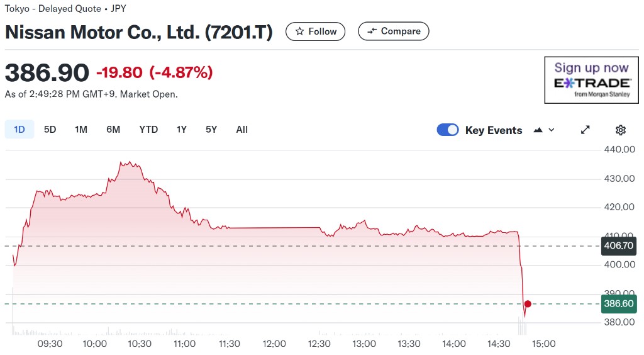
Task: Open the E*TRADE Sign up now ad
Action: click(591, 80)
